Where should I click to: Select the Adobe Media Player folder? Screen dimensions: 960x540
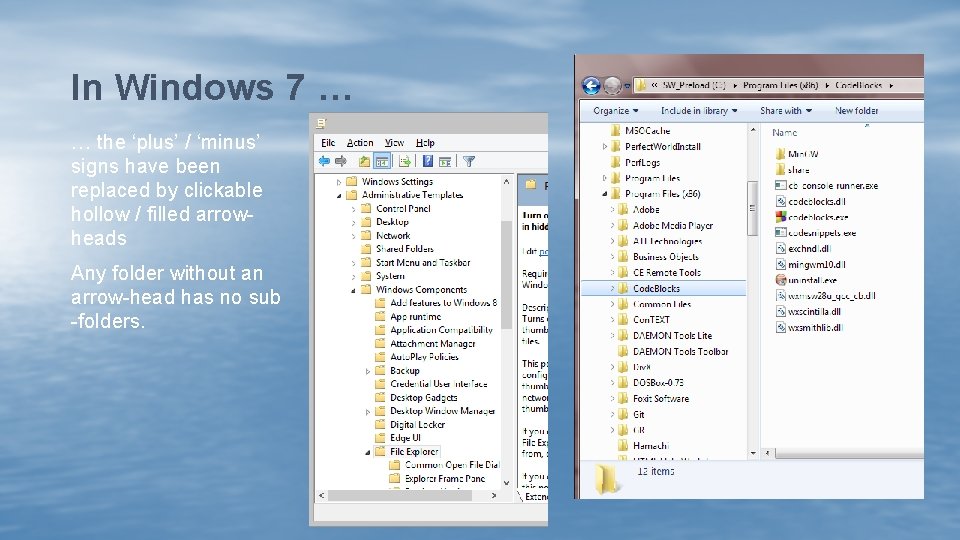(x=673, y=225)
